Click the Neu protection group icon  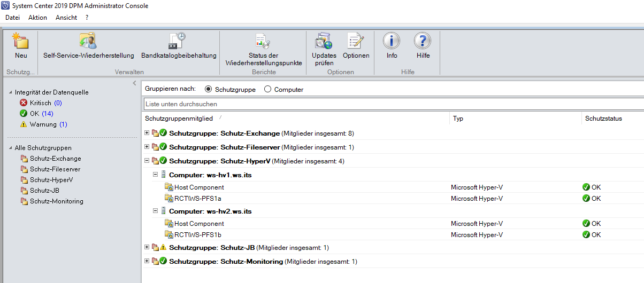tap(20, 41)
